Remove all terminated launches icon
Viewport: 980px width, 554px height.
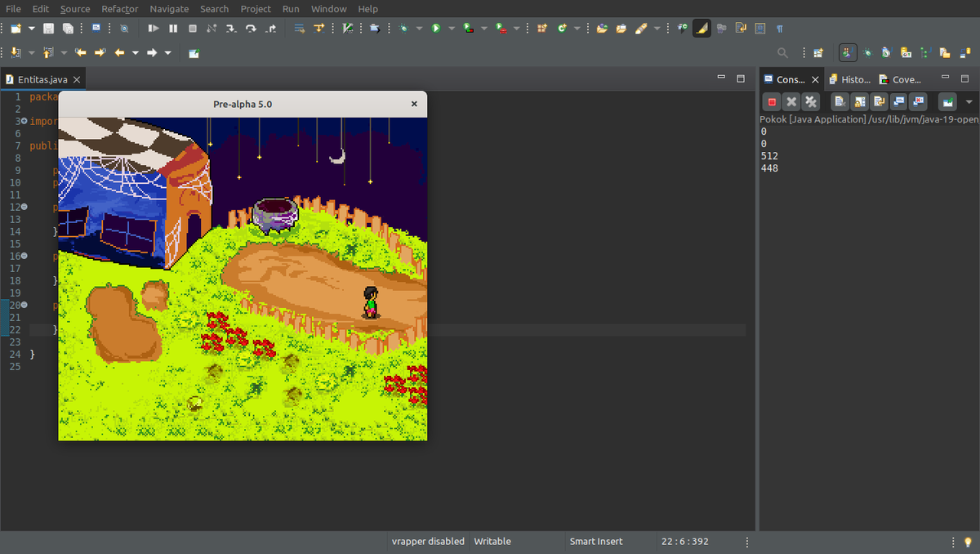tap(811, 102)
